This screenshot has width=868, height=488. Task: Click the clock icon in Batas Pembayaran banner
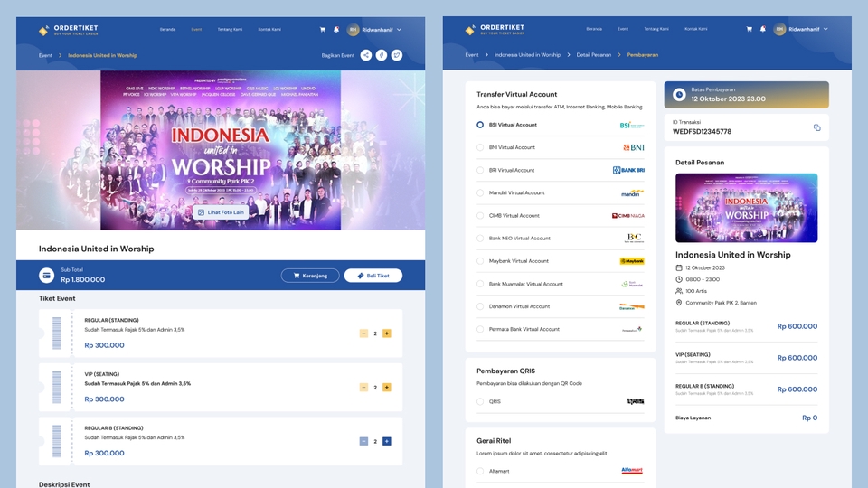tap(679, 95)
